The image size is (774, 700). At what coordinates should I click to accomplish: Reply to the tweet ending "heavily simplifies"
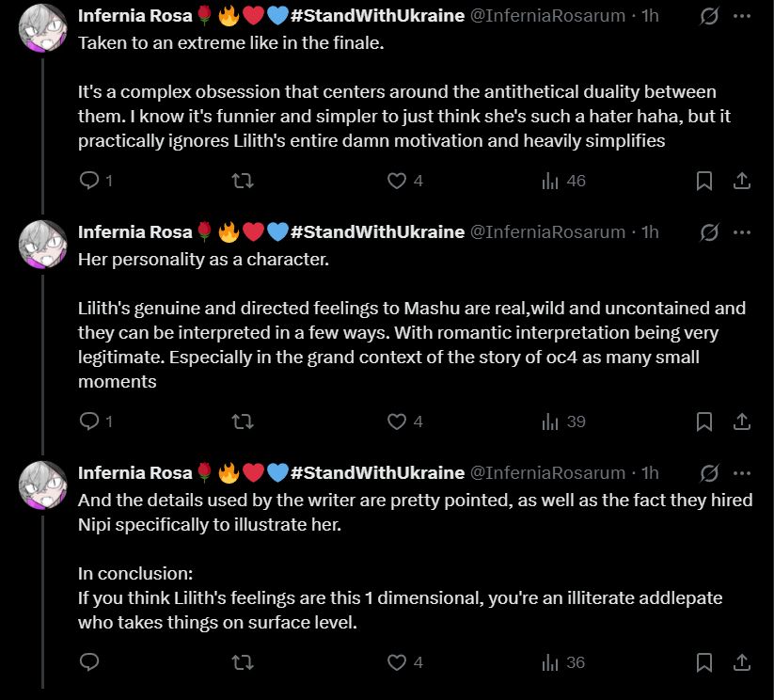[90, 181]
